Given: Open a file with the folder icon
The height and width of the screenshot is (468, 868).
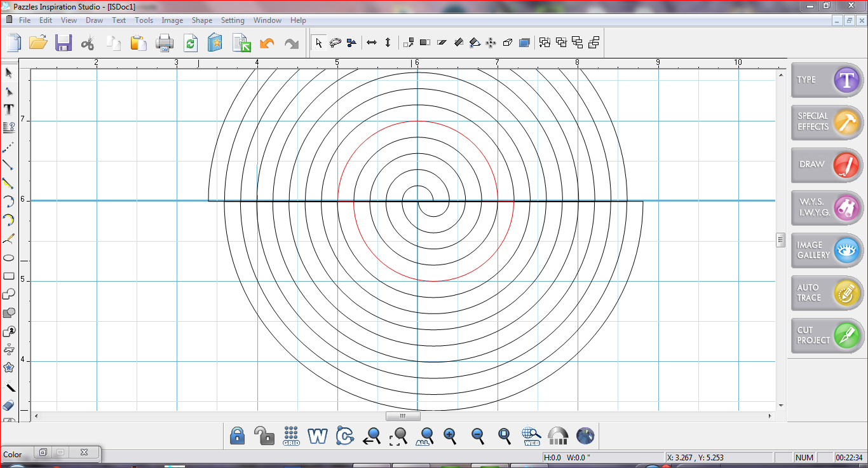Looking at the screenshot, I should tap(38, 43).
